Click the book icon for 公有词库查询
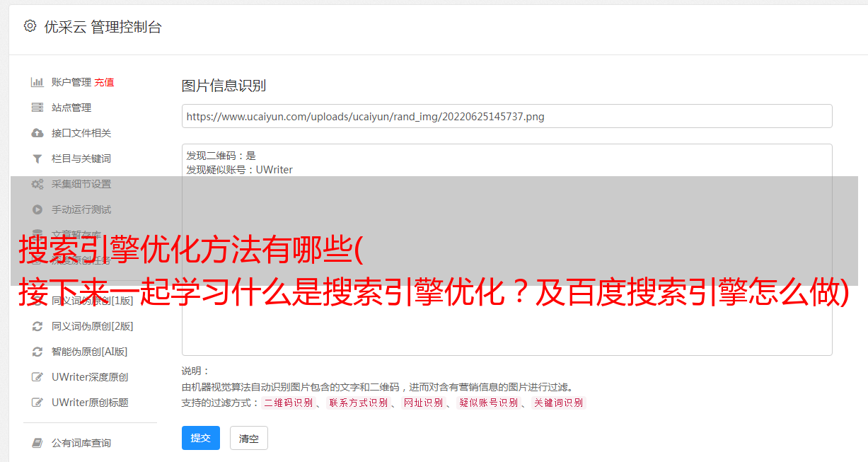 (x=37, y=443)
